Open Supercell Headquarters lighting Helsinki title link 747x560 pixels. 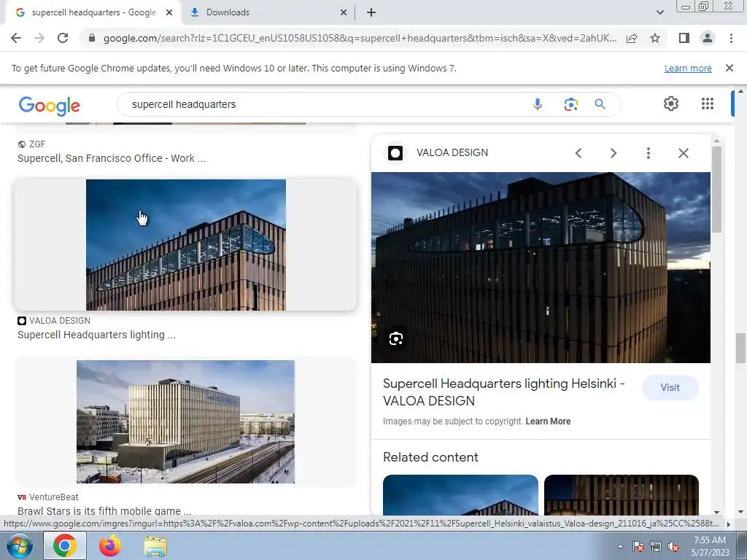504,392
